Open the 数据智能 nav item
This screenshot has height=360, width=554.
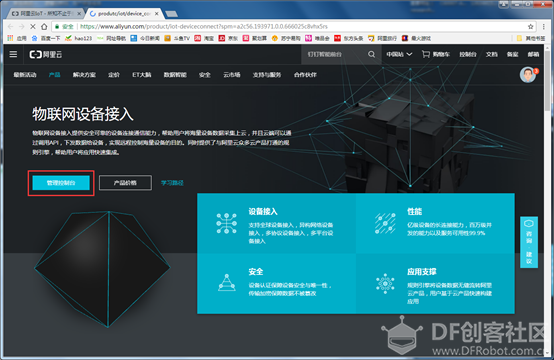pyautogui.click(x=175, y=75)
